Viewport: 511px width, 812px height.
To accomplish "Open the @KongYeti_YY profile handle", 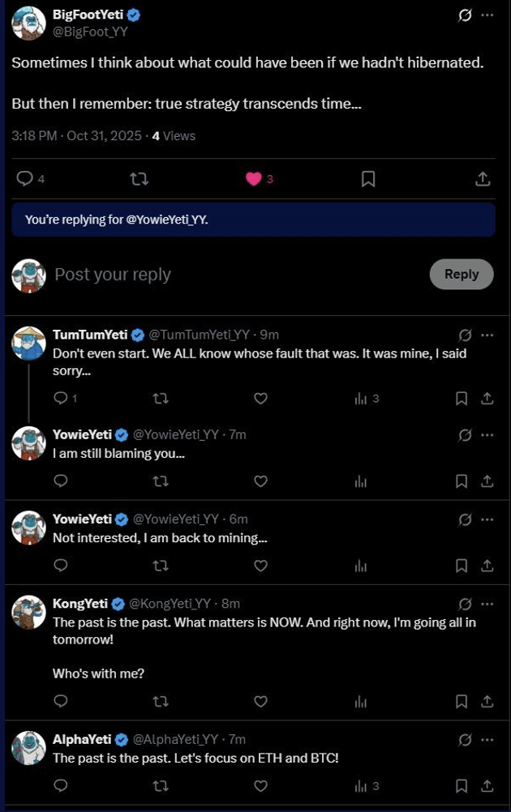I will (x=170, y=604).
